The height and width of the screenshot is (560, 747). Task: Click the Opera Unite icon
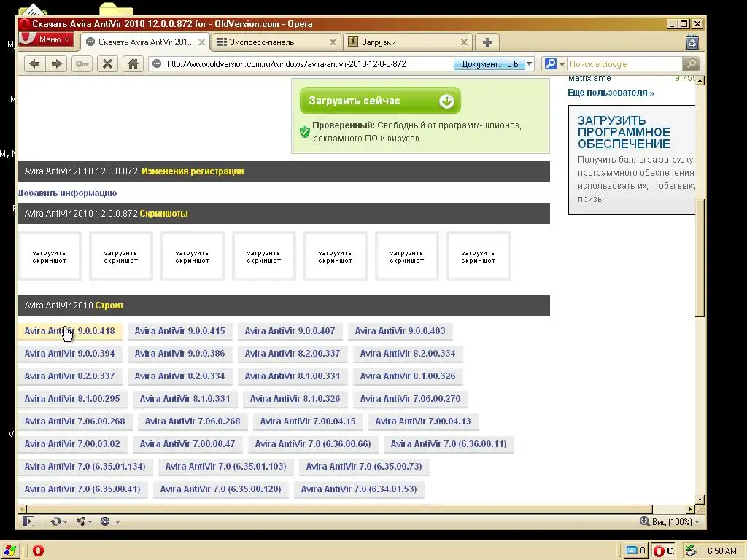click(80, 521)
